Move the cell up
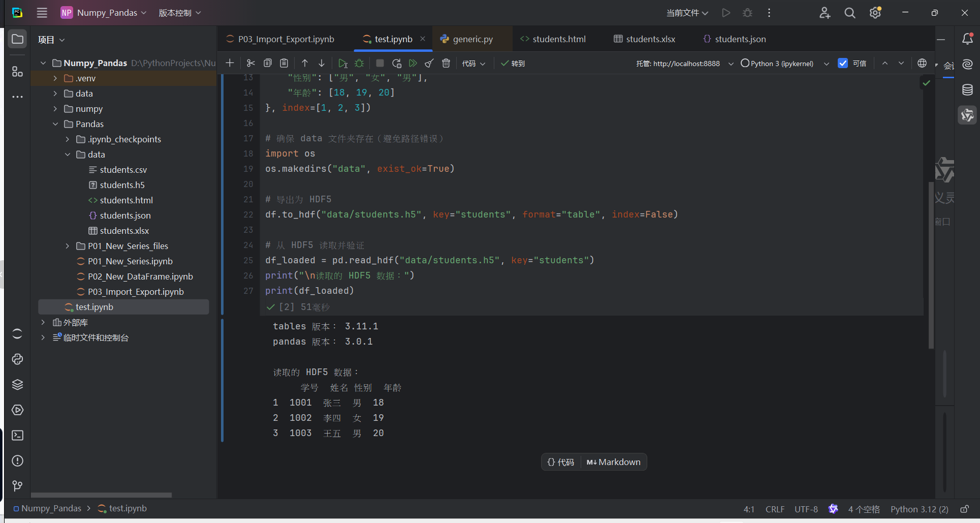The height and width of the screenshot is (523, 980). point(305,63)
